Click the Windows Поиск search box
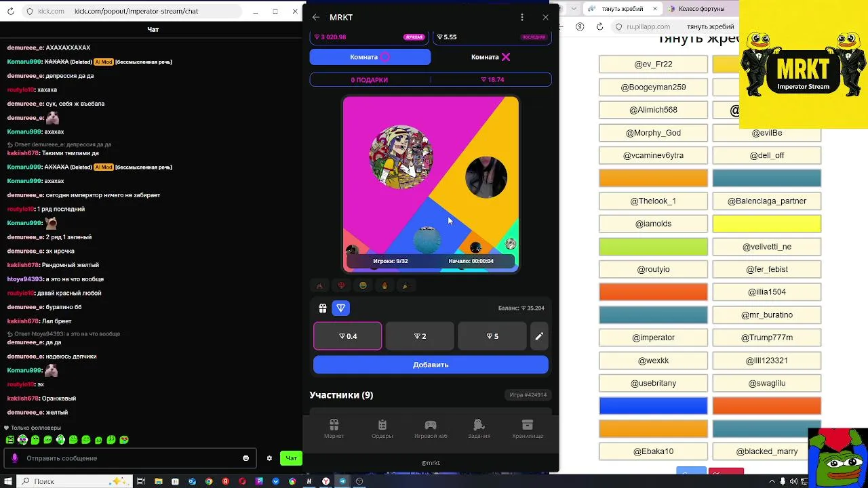Screen dimensions: 868x488 [75, 481]
